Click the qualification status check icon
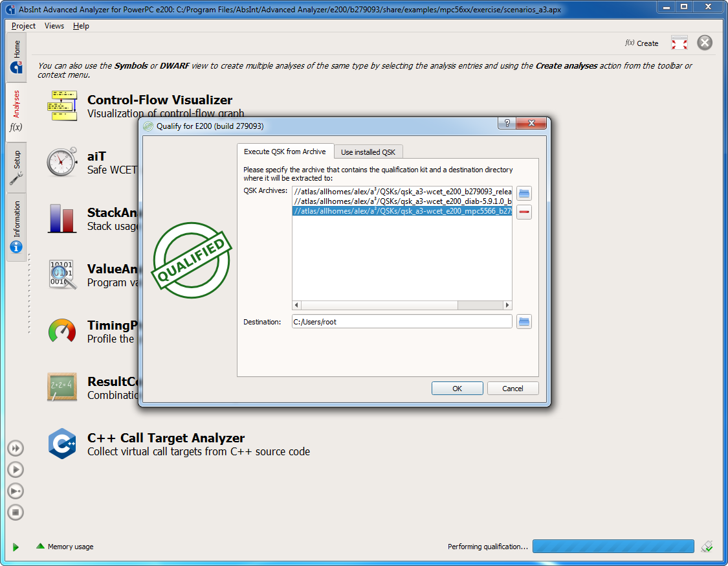The height and width of the screenshot is (566, 728). 707,547
